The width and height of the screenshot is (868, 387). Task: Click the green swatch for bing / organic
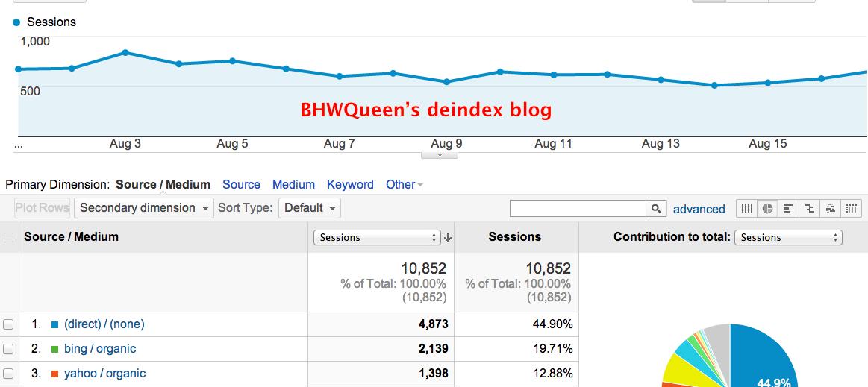[54, 350]
